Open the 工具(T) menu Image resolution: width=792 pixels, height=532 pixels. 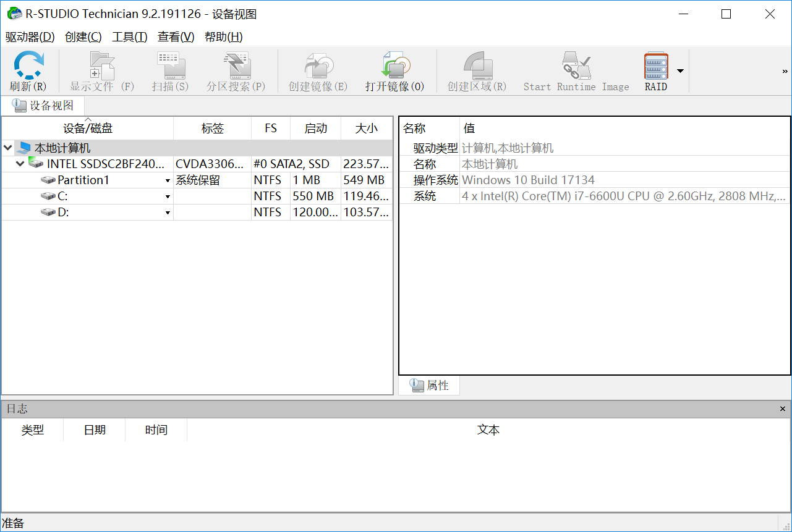click(x=129, y=37)
